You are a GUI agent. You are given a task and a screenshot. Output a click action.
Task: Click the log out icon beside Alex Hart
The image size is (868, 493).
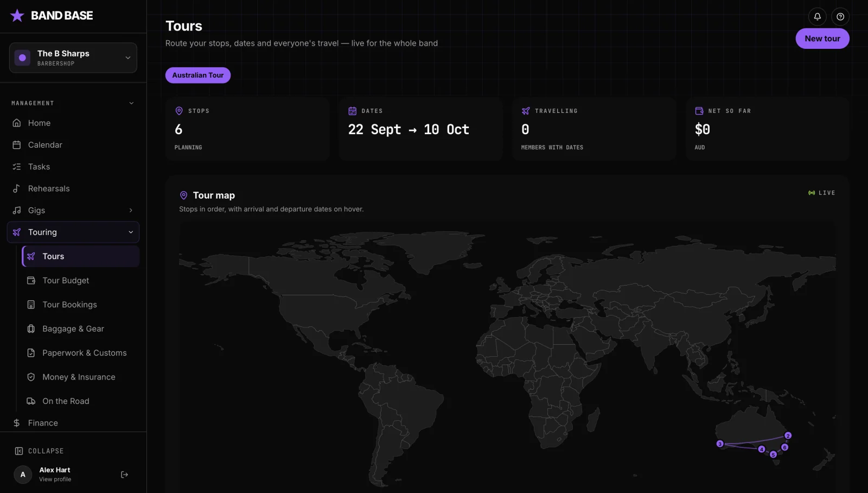click(124, 475)
